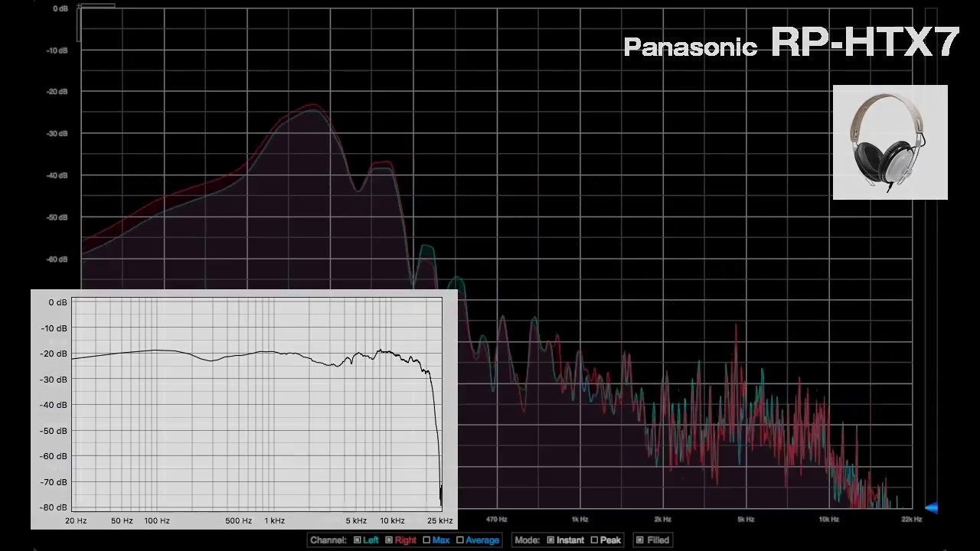This screenshot has width=980, height=551.
Task: Enable the Peak mode checkbox
Action: pos(594,540)
